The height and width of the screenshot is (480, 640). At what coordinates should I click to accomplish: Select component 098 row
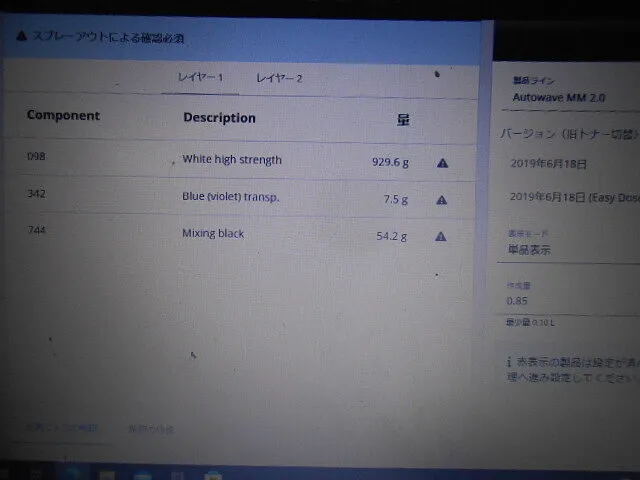pos(36,157)
